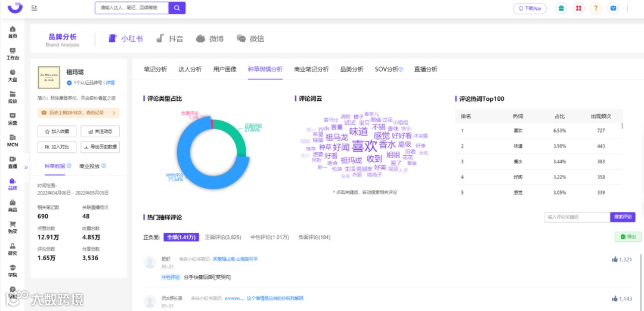Click the green 导出 export button
This screenshot has height=311, width=644.
pos(628,236)
